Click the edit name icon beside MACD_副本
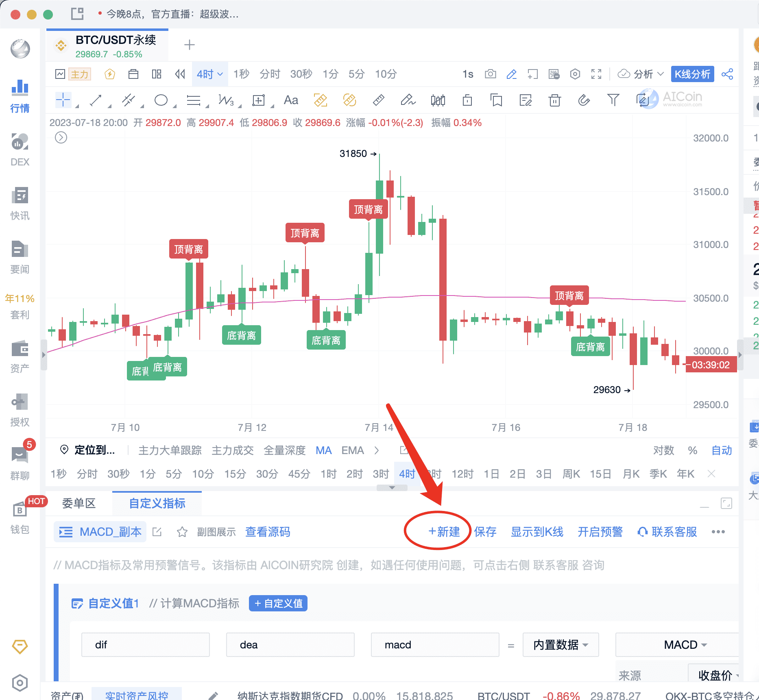Viewport: 759px width, 700px height. 157,532
